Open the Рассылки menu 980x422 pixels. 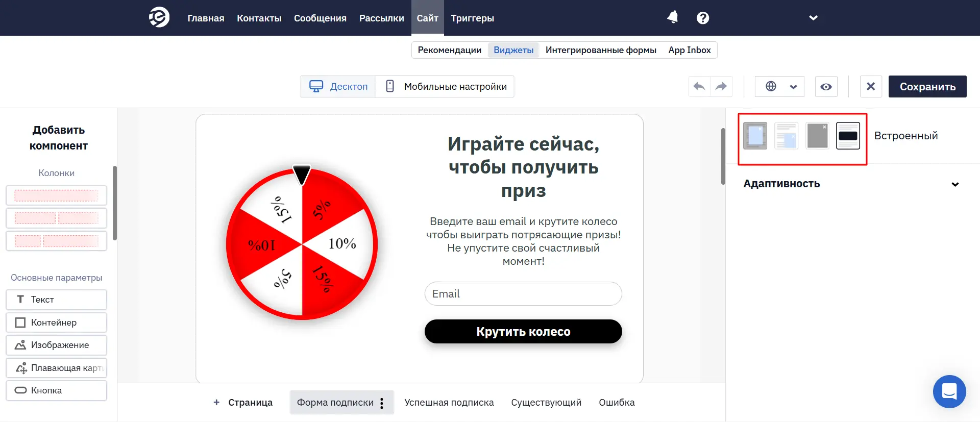coord(381,18)
